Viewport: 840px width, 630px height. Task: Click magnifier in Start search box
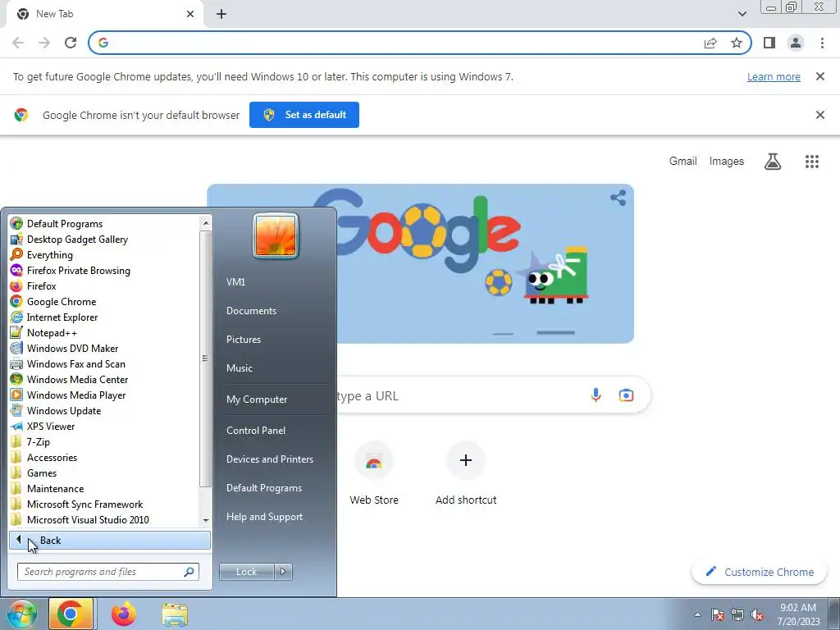(x=189, y=572)
